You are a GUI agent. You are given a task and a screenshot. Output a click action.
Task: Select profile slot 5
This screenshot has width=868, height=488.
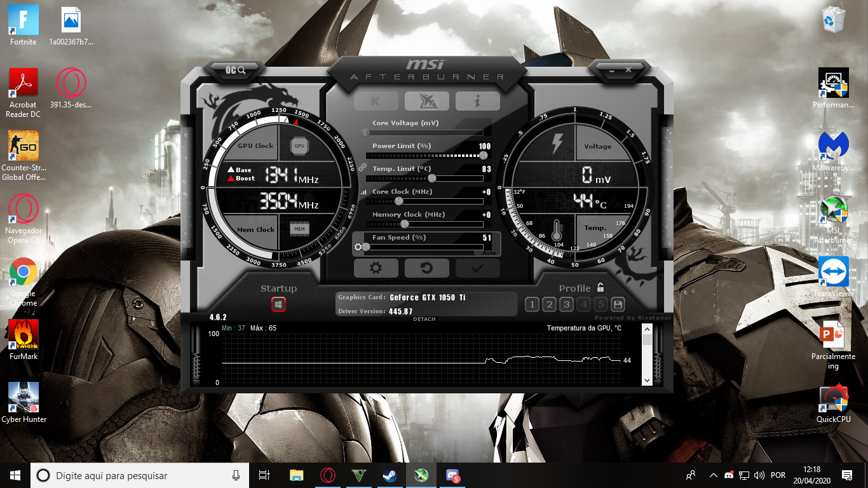[x=601, y=304]
